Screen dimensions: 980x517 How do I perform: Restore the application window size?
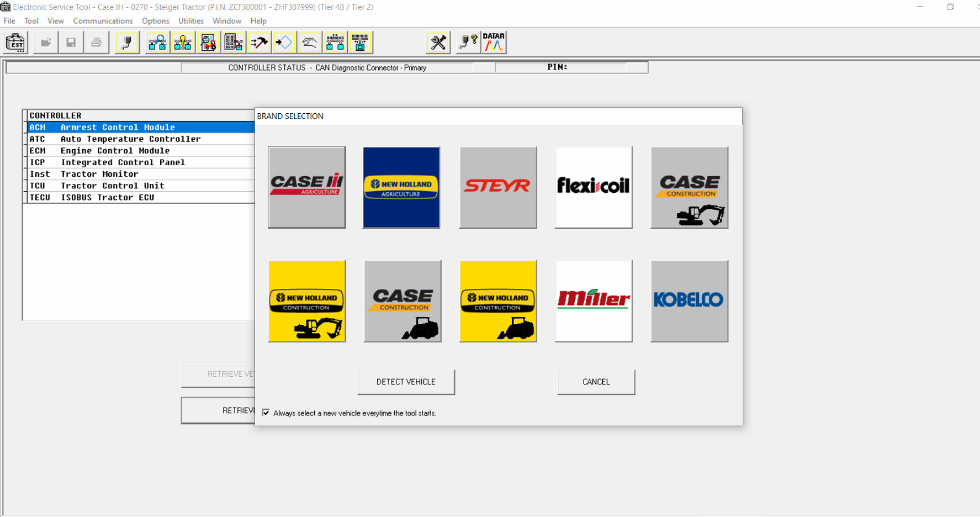[x=950, y=7]
